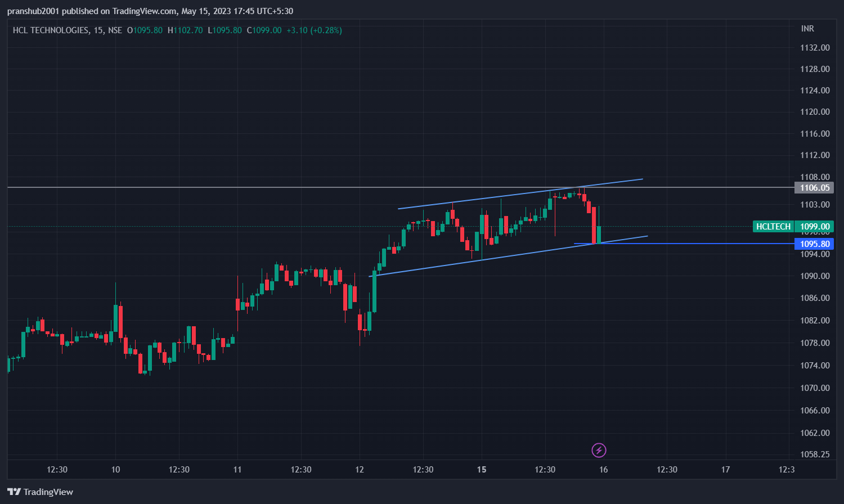Viewport: 844px width, 504px height.
Task: Click the 1112.00 price axis label
Action: [x=815, y=155]
